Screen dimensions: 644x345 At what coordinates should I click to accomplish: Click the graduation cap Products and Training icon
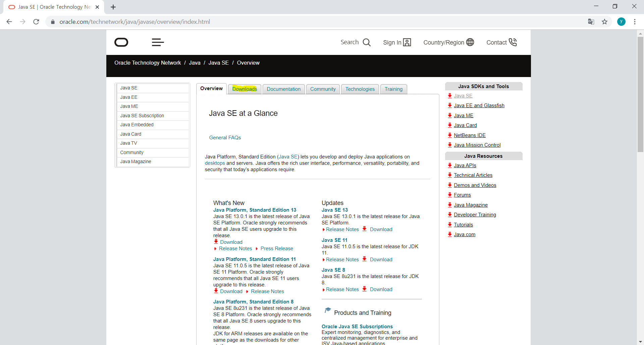pyautogui.click(x=328, y=310)
